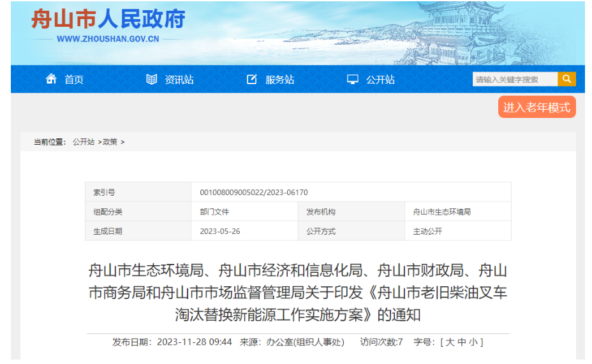Click the orange search magnifier button
This screenshot has height=364, width=592.
[x=566, y=79]
